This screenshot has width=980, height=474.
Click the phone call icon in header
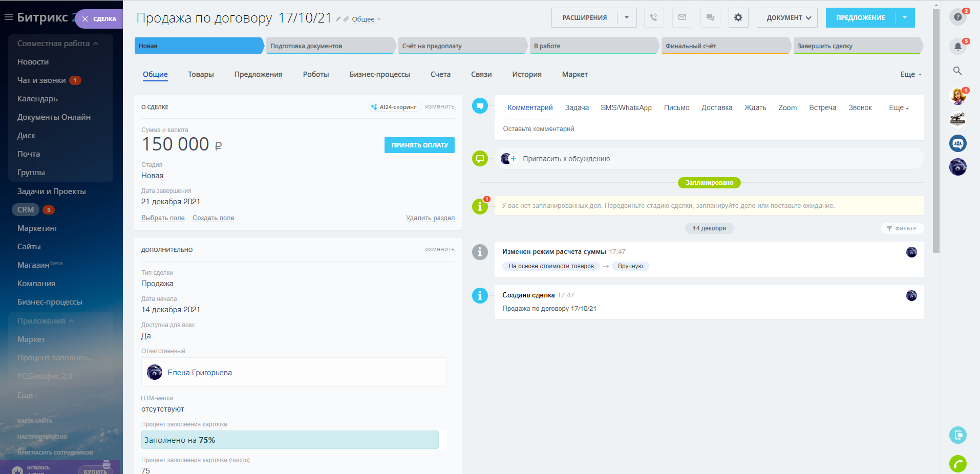(654, 17)
